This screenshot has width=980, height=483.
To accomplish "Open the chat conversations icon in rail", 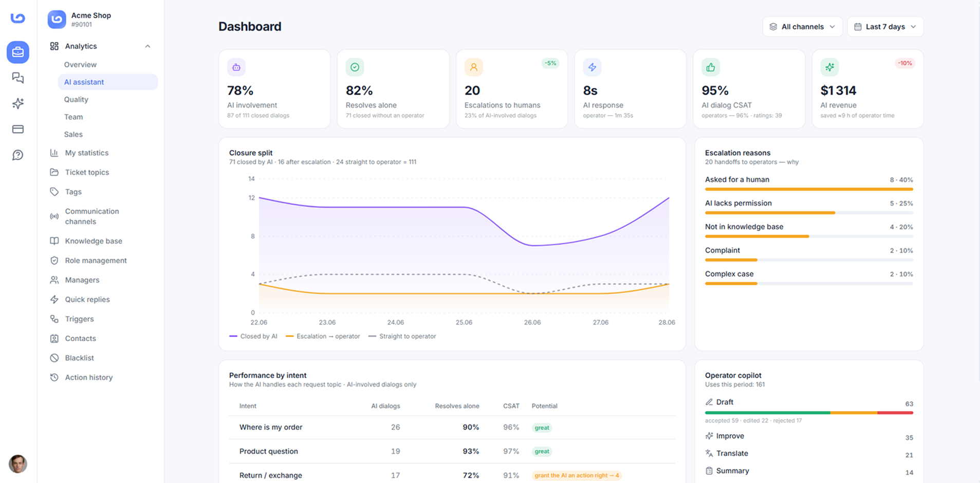I will point(18,78).
